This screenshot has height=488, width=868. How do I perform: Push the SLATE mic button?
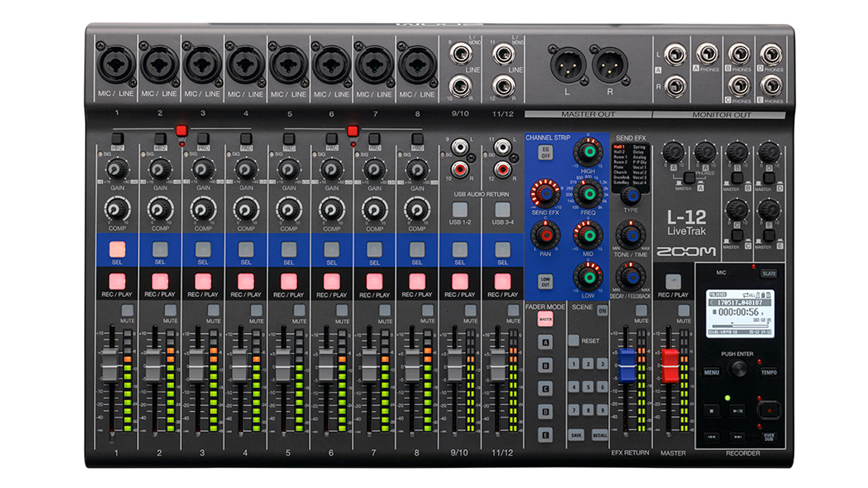769,273
